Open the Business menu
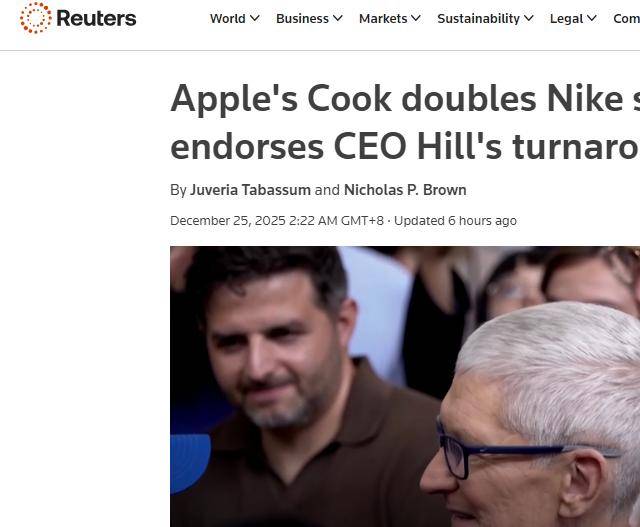The image size is (640, 527). pos(302,19)
